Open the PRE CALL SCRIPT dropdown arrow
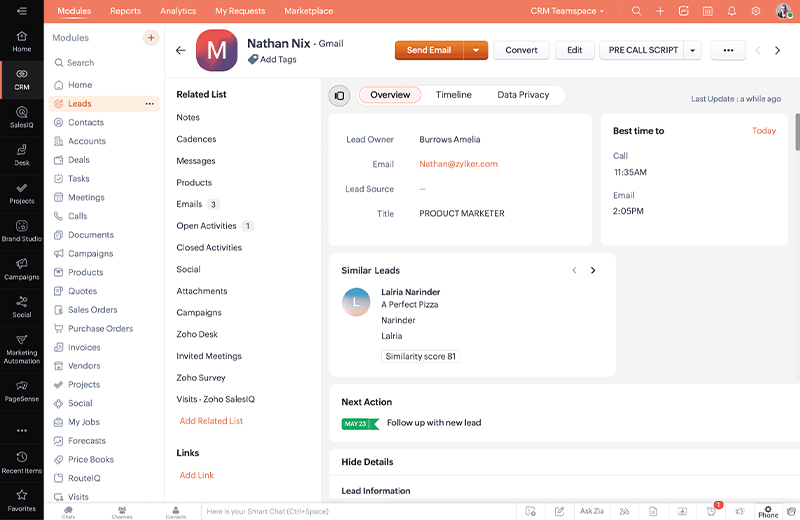800x520 pixels. click(693, 50)
